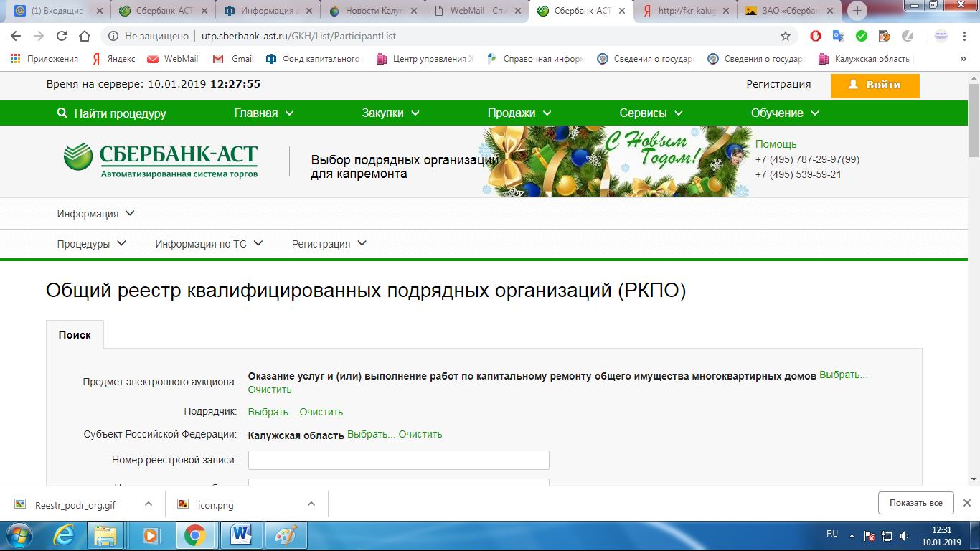The width and height of the screenshot is (980, 551).
Task: Go back to the previous page
Action: [15, 36]
